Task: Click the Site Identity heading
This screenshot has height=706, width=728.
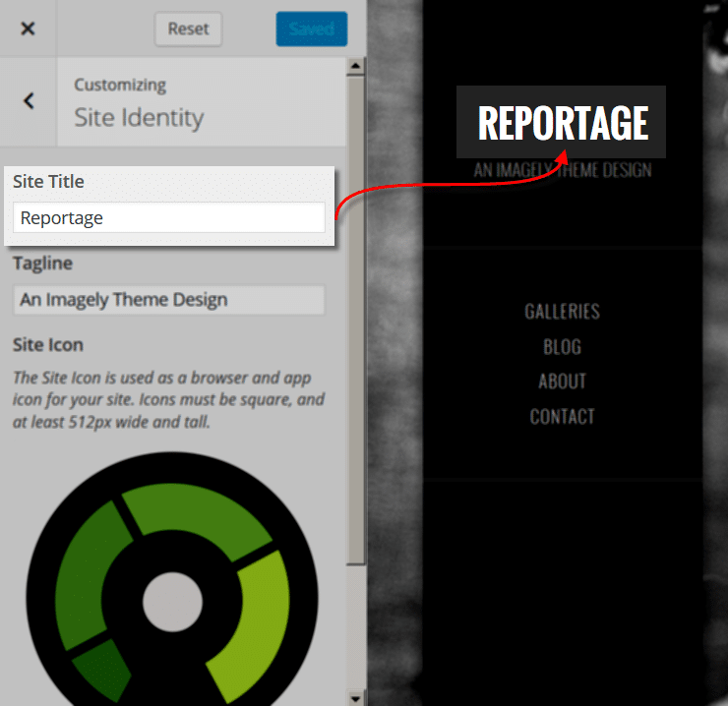Action: point(139,117)
